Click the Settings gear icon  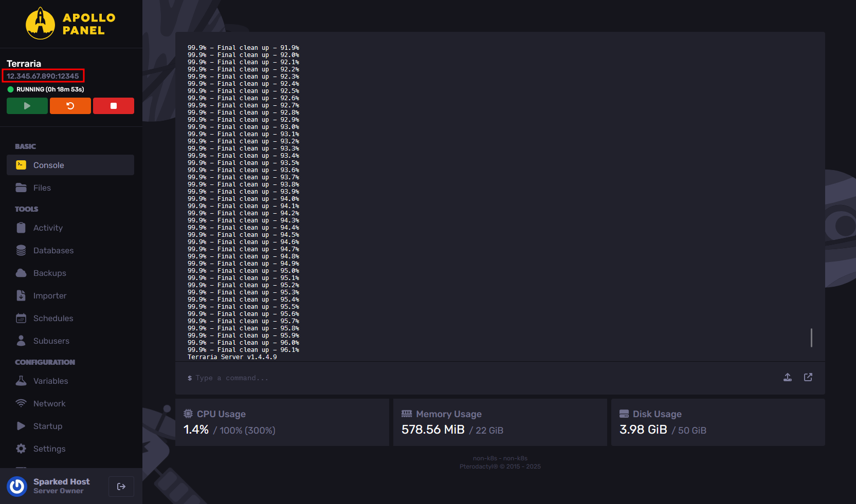tap(21, 449)
